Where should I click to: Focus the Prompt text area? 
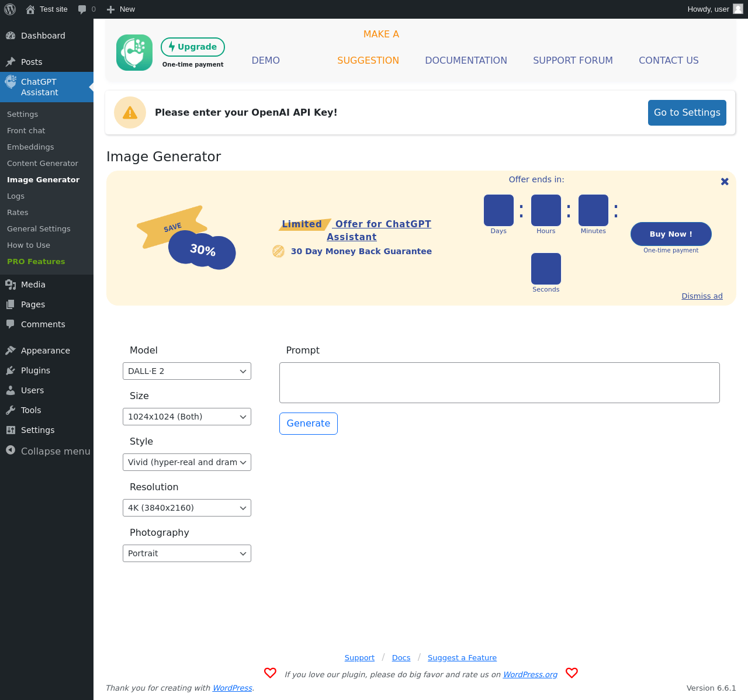click(500, 383)
